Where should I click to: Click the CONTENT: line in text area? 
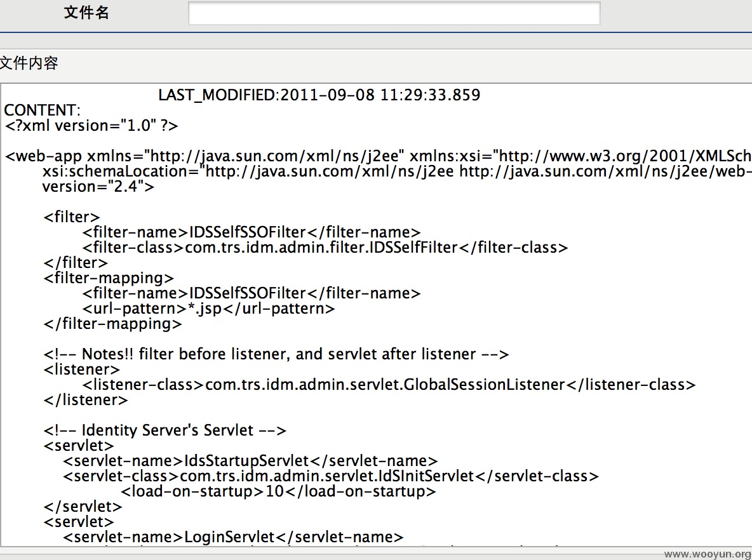pos(42,110)
